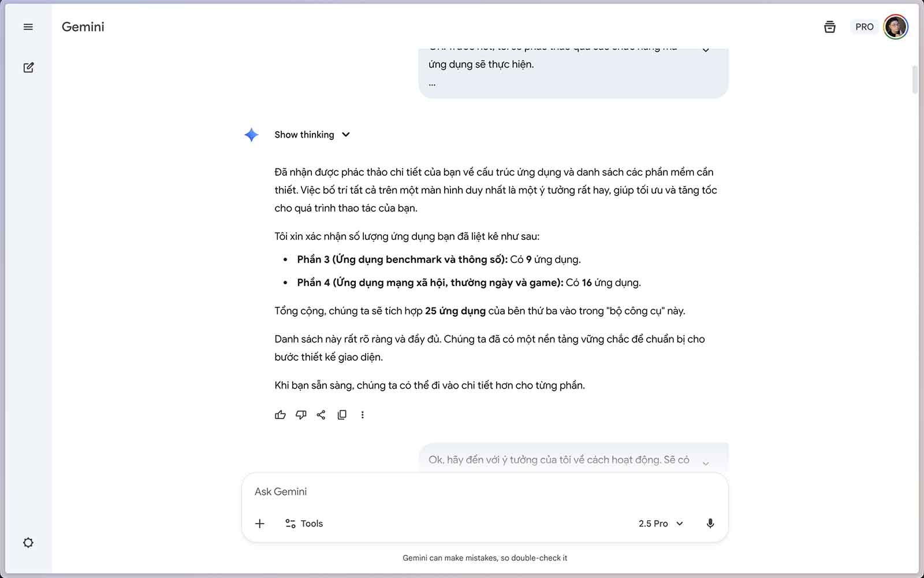Click the Gemini sparkle icon
The width and height of the screenshot is (924, 578).
click(251, 135)
